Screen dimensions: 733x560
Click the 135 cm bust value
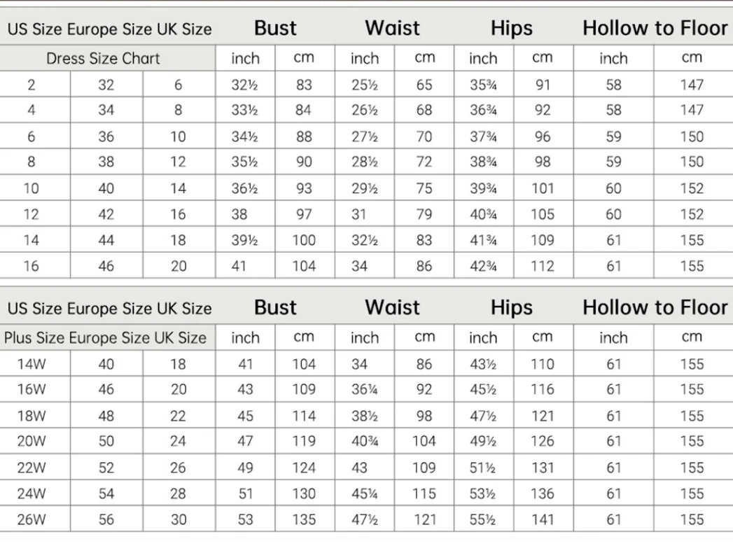[304, 519]
